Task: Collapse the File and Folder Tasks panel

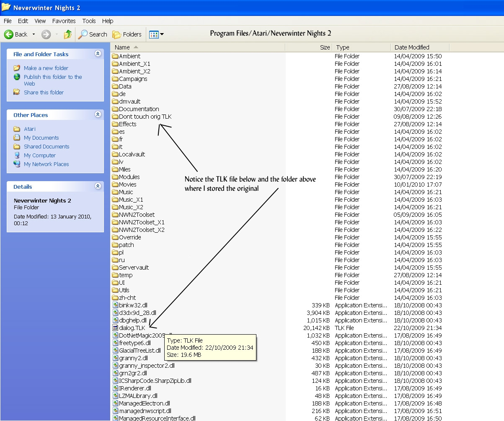Action: 98,54
